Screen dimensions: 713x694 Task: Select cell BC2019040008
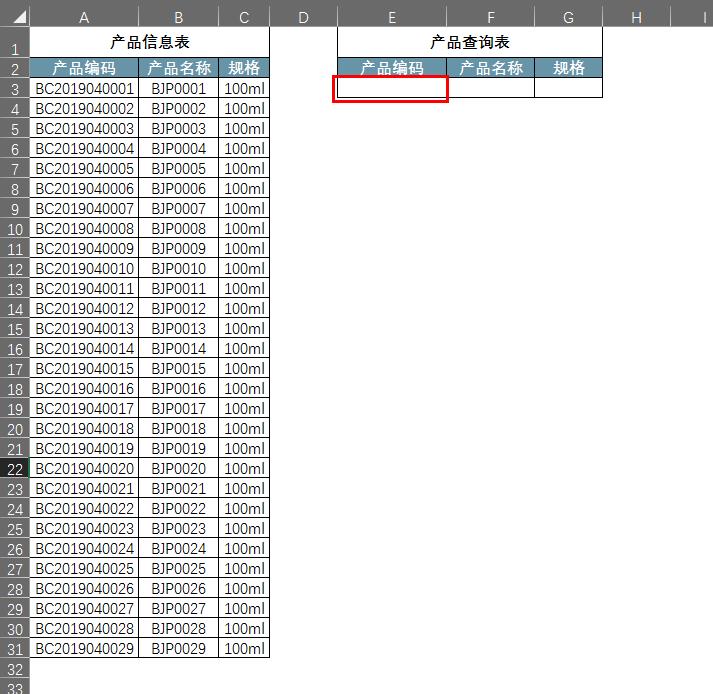pyautogui.click(x=84, y=228)
